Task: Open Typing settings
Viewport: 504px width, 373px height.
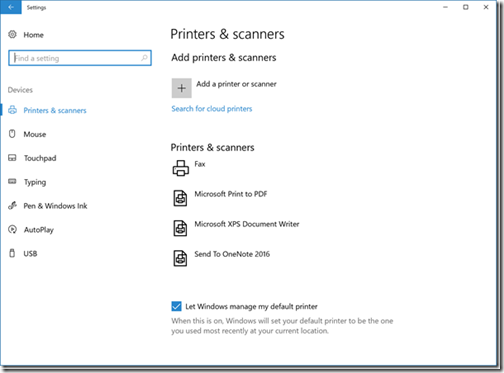Action: tap(35, 182)
